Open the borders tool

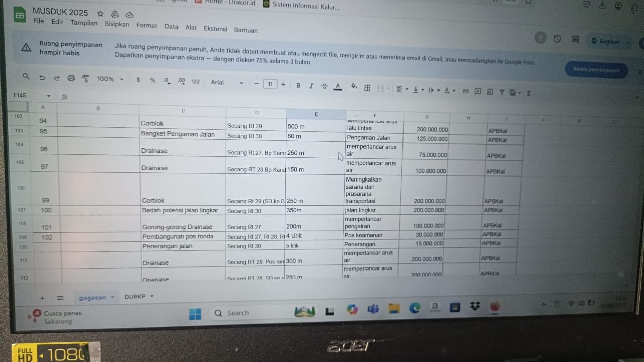[367, 87]
